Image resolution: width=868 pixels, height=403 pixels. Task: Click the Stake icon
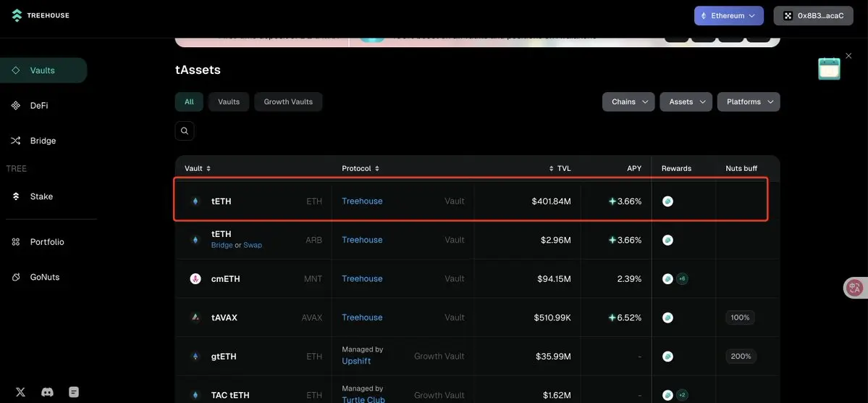pos(16,196)
